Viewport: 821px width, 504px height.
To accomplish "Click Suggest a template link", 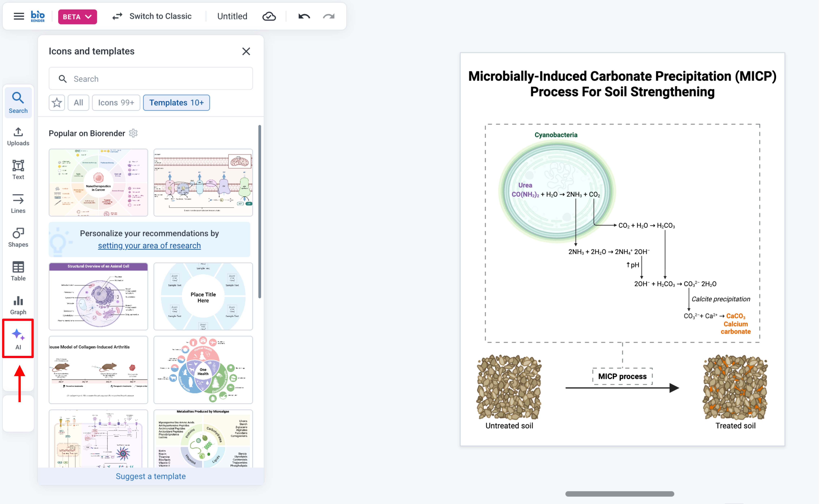I will click(151, 476).
